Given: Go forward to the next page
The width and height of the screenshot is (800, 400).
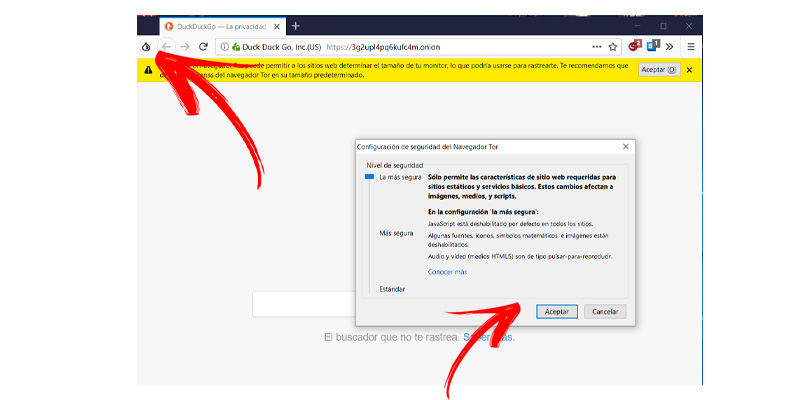Looking at the screenshot, I should 185,47.
